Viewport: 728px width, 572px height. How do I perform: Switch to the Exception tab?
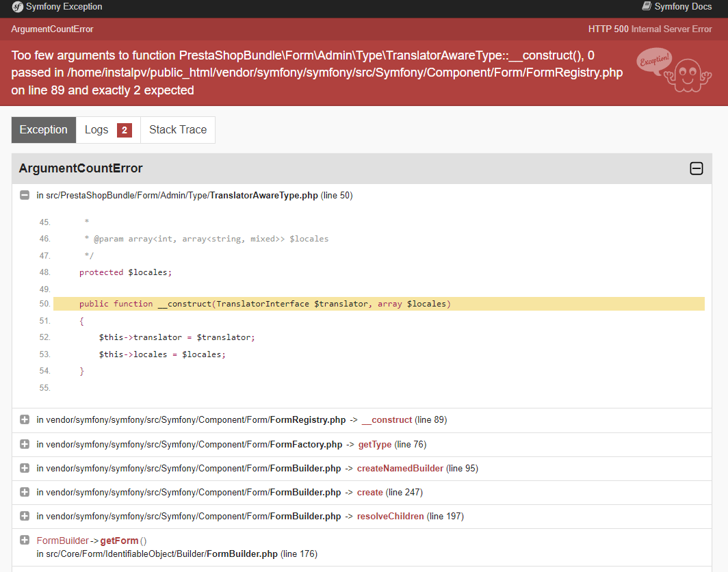click(44, 130)
